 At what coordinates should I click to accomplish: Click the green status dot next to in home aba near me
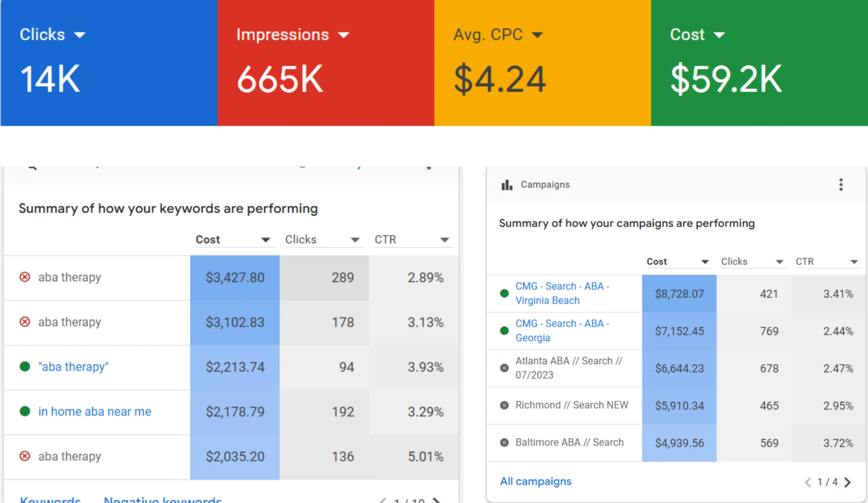coord(25,411)
